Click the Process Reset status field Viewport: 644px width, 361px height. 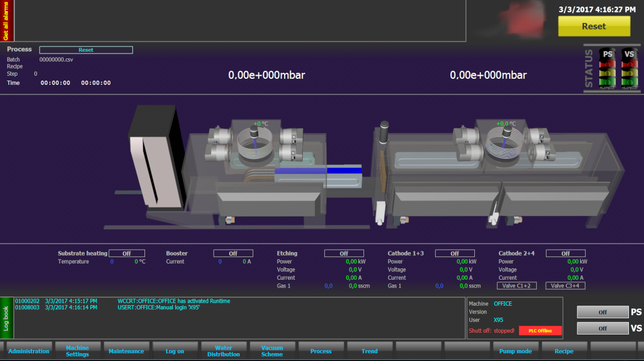point(86,50)
